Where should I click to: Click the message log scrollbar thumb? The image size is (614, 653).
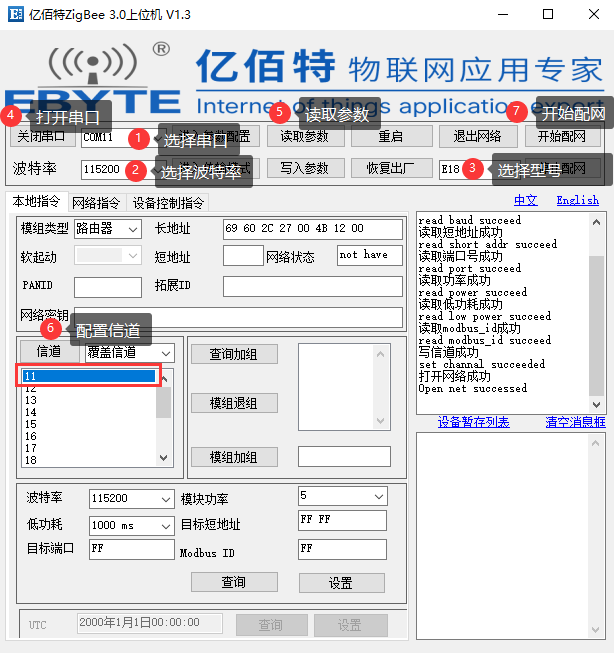[x=597, y=326]
